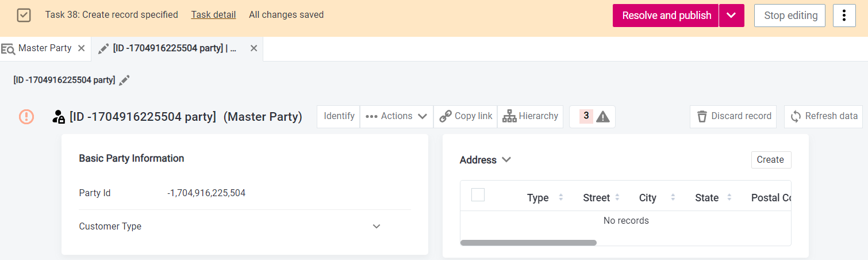Screen dimensions: 868x260
Task: Click the Create address button
Action: [771, 160]
